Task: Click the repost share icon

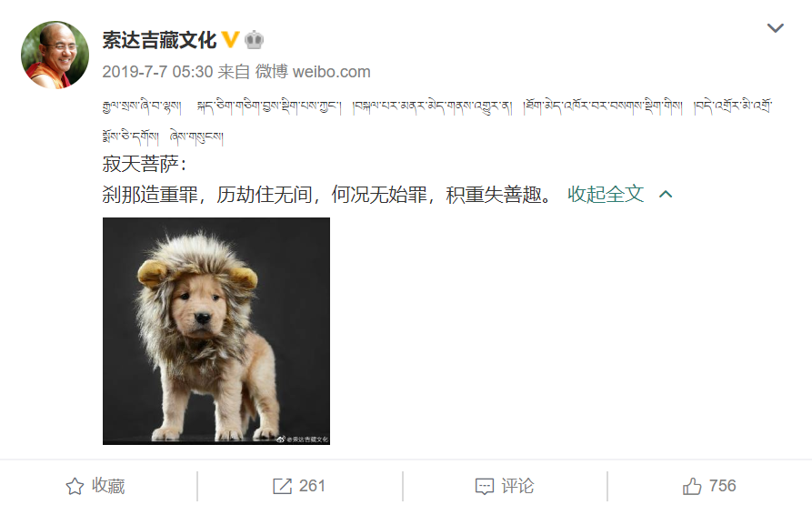Action: (282, 486)
